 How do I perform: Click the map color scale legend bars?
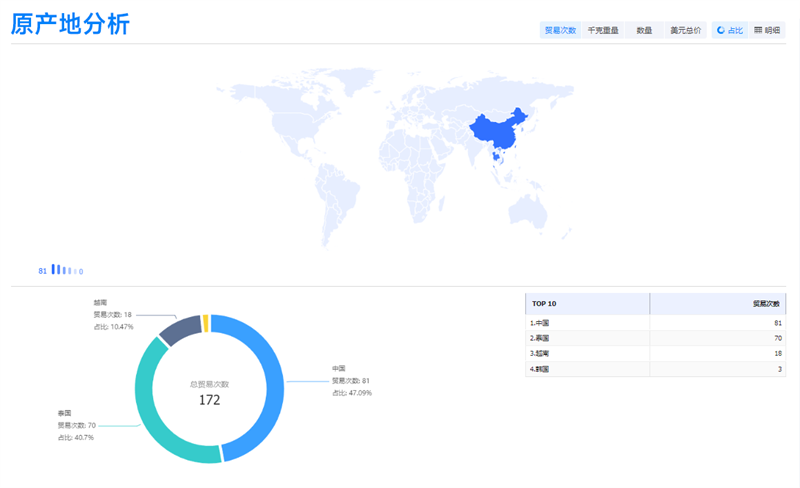pyautogui.click(x=62, y=270)
